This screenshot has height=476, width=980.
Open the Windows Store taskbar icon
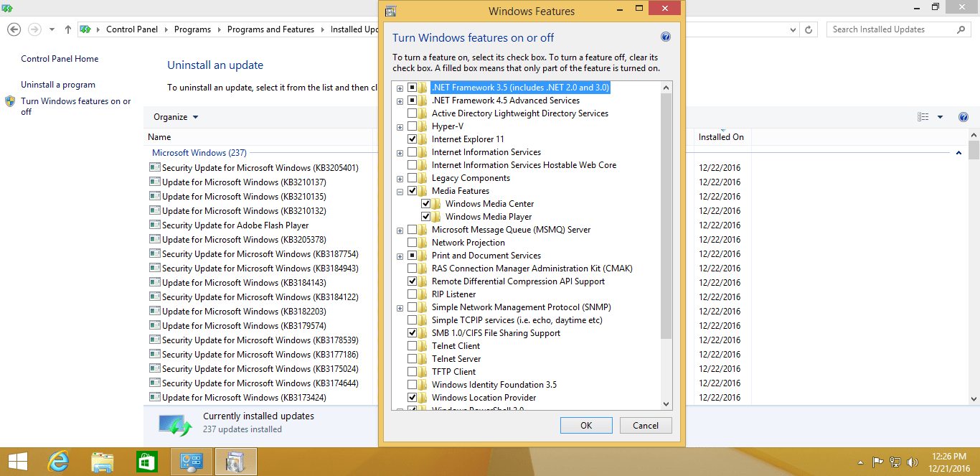click(146, 462)
